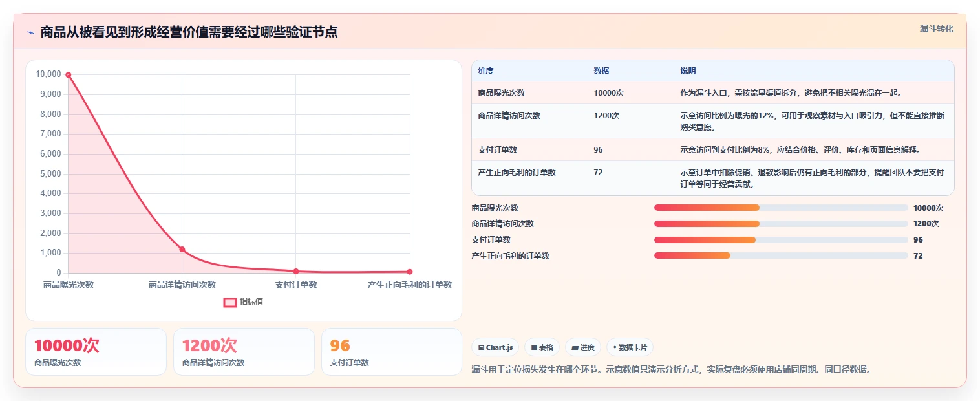Toggle the 指标值 legend swatch
980x401 pixels.
pos(230,302)
